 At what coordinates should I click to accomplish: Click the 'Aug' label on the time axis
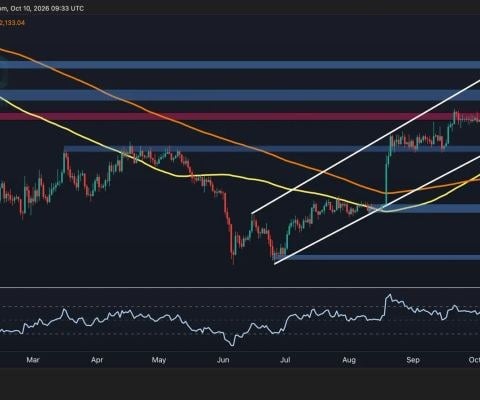[x=349, y=360]
